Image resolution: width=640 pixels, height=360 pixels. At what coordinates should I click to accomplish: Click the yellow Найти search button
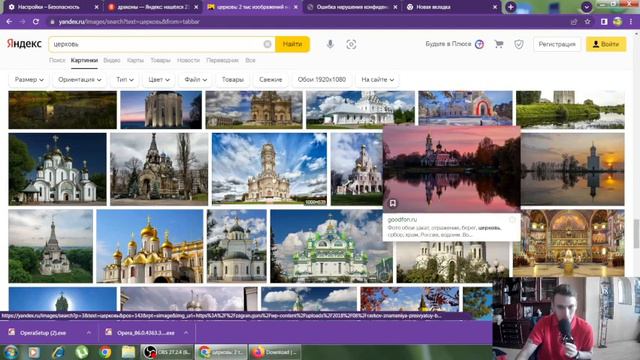tap(292, 44)
